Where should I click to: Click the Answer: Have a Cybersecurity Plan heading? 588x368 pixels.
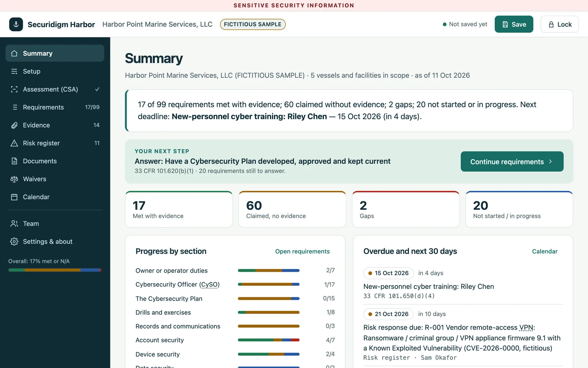pyautogui.click(x=262, y=161)
